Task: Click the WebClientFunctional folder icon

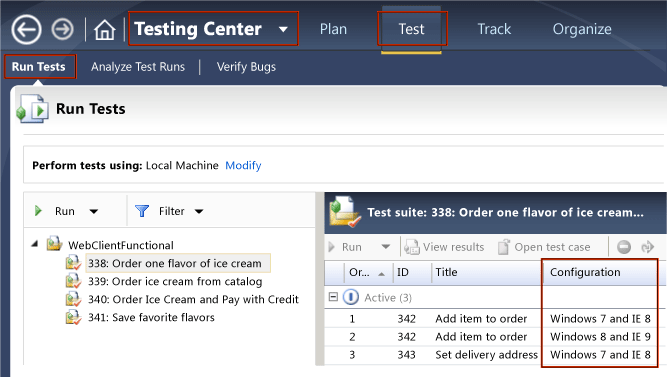Action: [54, 243]
